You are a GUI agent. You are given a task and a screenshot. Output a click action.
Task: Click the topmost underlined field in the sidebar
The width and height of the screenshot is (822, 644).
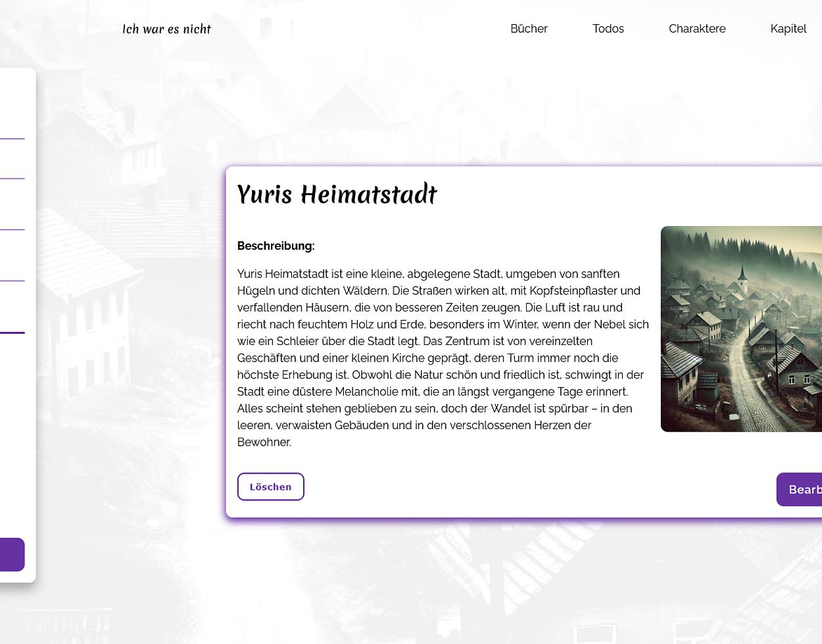coord(12,129)
